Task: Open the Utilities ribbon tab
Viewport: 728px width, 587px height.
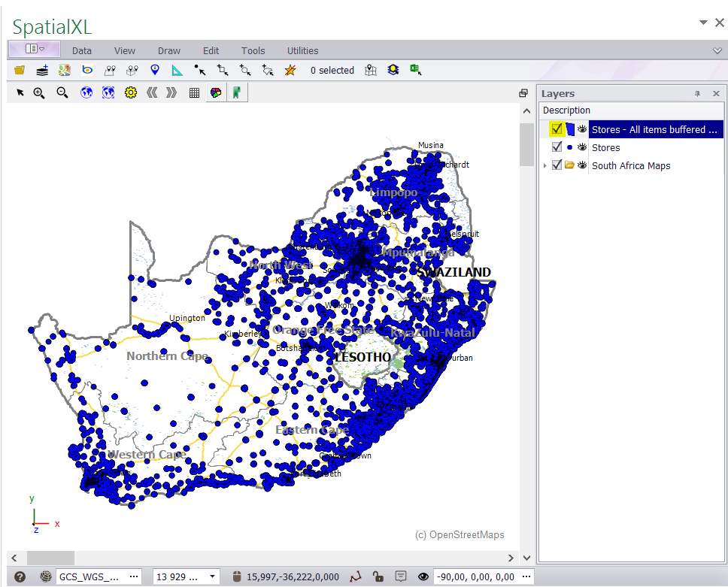Action: click(x=302, y=50)
